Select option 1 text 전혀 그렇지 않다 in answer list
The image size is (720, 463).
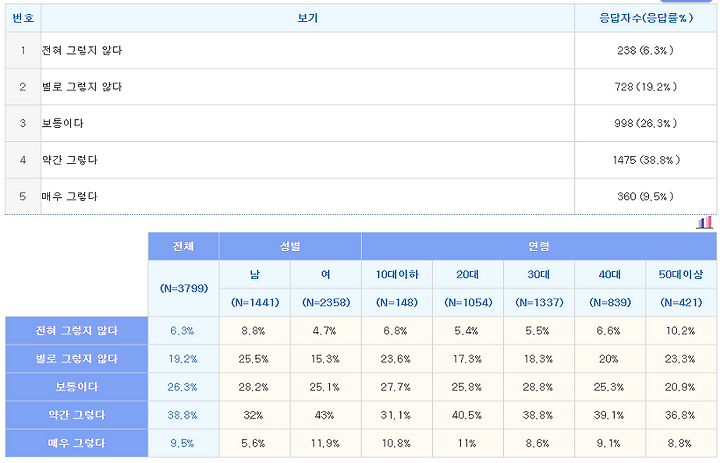click(82, 50)
